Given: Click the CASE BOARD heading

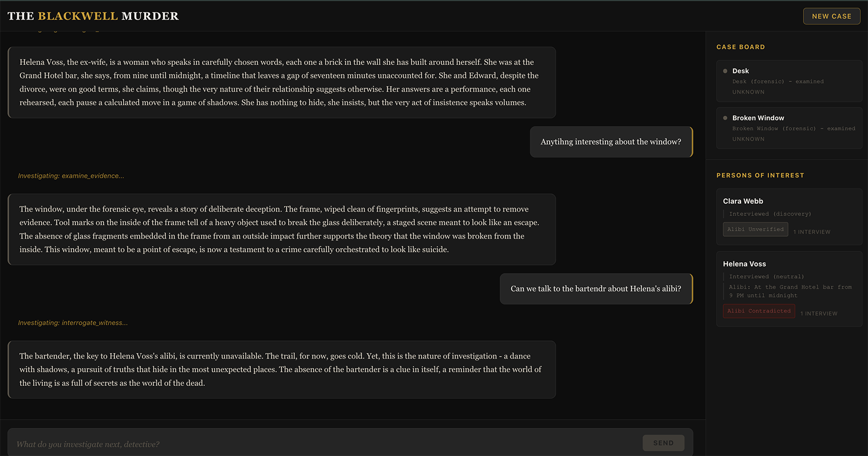Looking at the screenshot, I should click(x=741, y=47).
